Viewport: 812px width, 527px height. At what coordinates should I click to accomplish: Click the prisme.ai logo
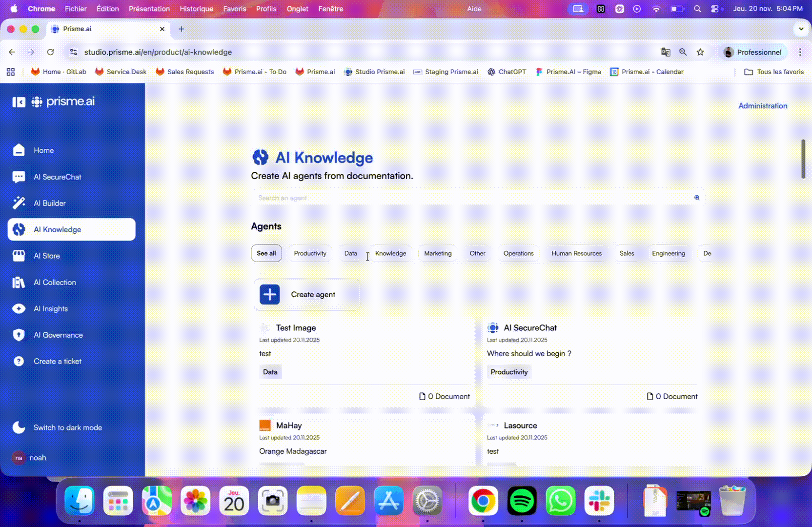click(x=63, y=101)
